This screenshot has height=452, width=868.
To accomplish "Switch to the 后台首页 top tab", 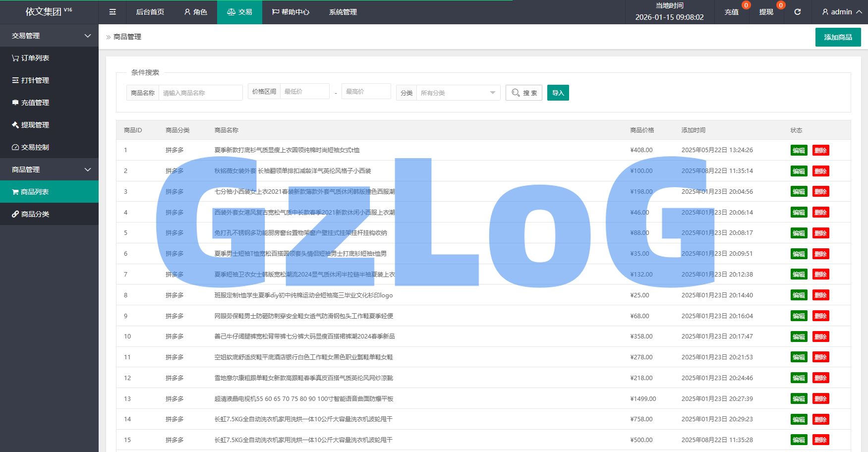I will 150,12.
